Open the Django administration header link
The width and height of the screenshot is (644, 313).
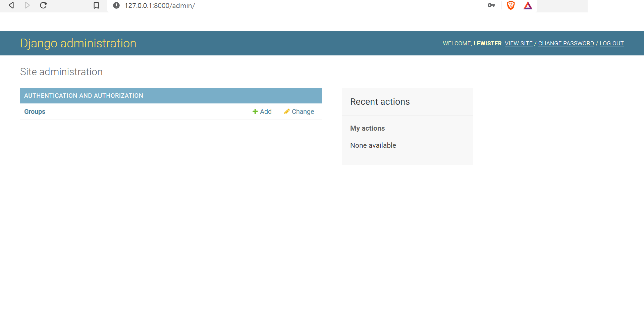point(78,43)
